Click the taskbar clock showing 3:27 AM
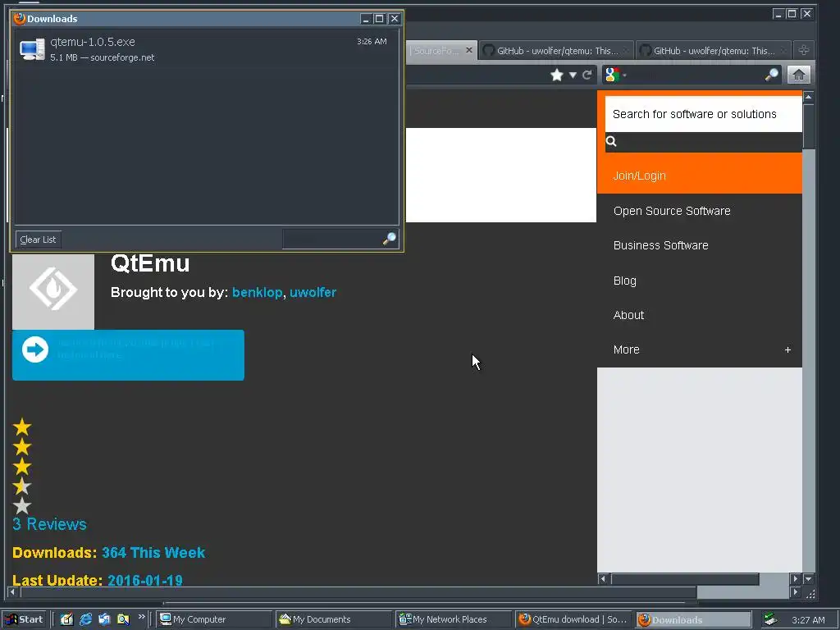This screenshot has width=840, height=630. (x=808, y=620)
